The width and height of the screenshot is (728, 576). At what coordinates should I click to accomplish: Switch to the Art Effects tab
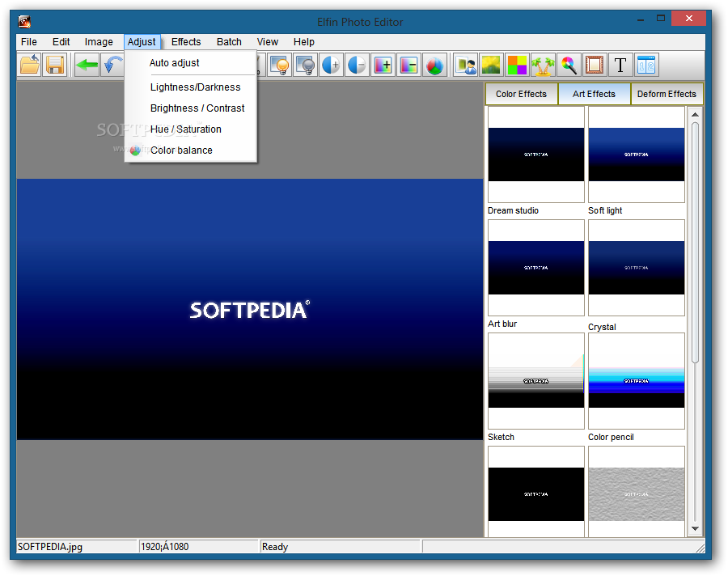click(x=594, y=94)
